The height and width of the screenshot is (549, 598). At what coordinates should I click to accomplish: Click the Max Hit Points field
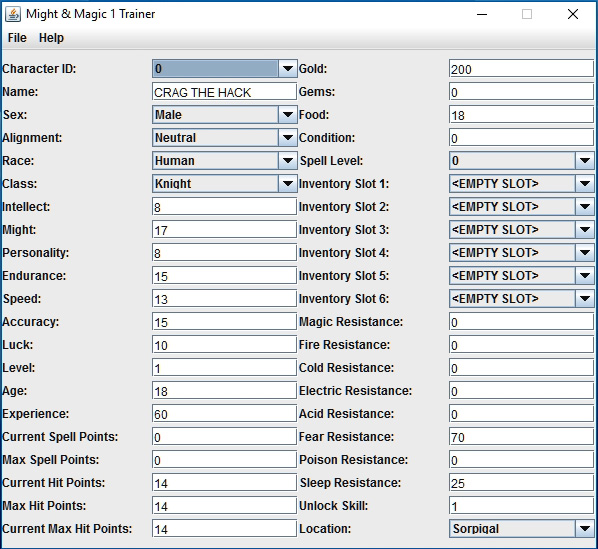point(224,506)
